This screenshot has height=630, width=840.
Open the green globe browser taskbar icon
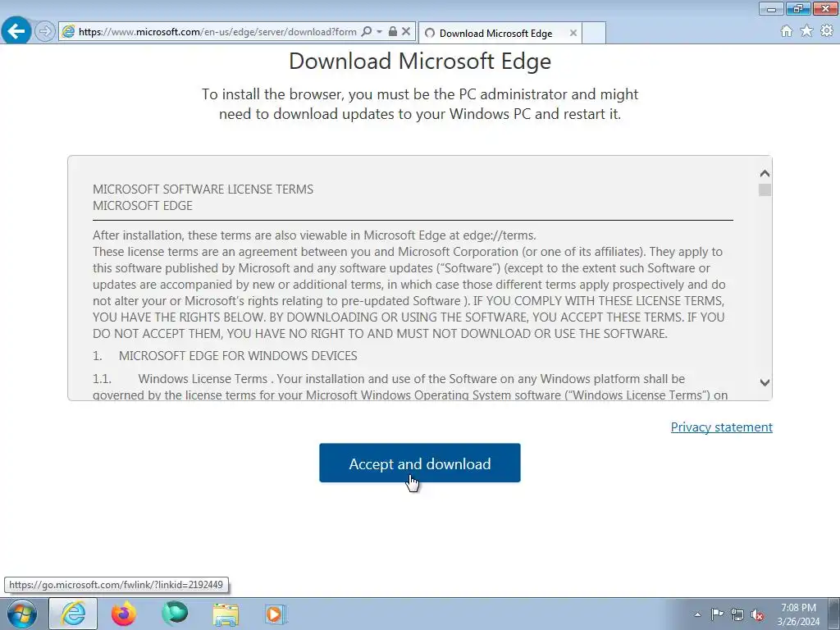(x=175, y=614)
